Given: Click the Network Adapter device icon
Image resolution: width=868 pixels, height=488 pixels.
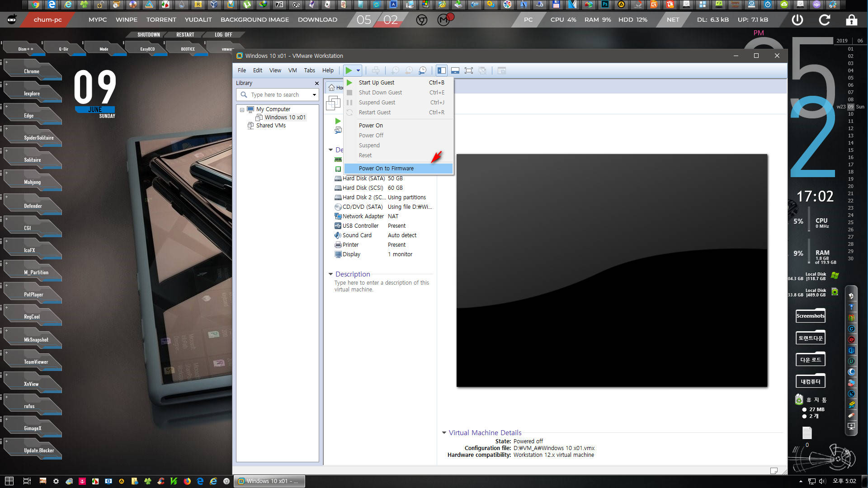Looking at the screenshot, I should [338, 216].
